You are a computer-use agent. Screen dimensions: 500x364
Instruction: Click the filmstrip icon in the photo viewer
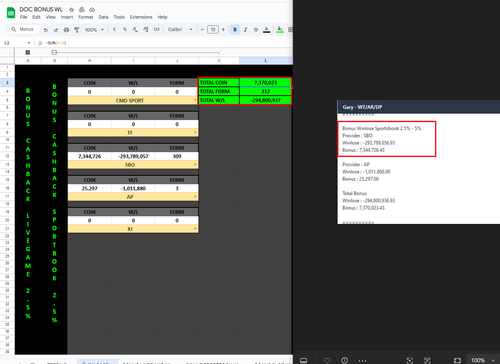pyautogui.click(x=304, y=360)
